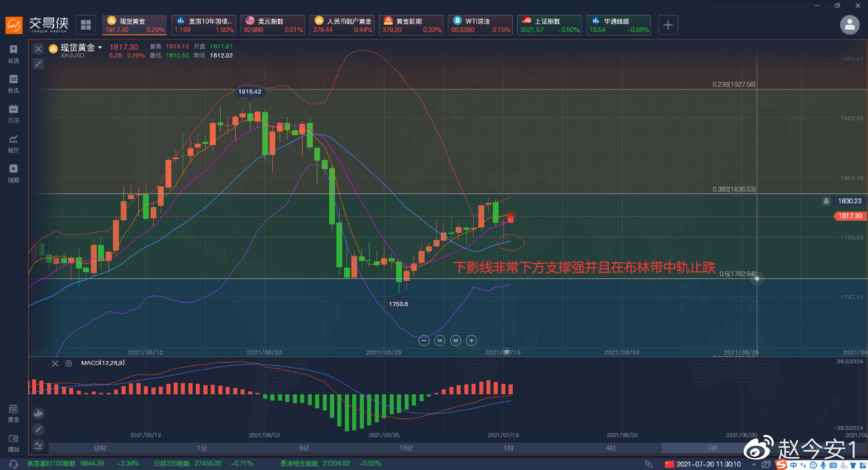Screen dimensions: 868x470
Task: Select the 15分 timeframe
Action: click(x=406, y=448)
